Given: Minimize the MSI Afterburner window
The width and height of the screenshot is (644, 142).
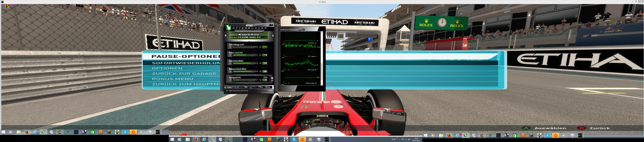Looking at the screenshot, I should tap(270, 25).
